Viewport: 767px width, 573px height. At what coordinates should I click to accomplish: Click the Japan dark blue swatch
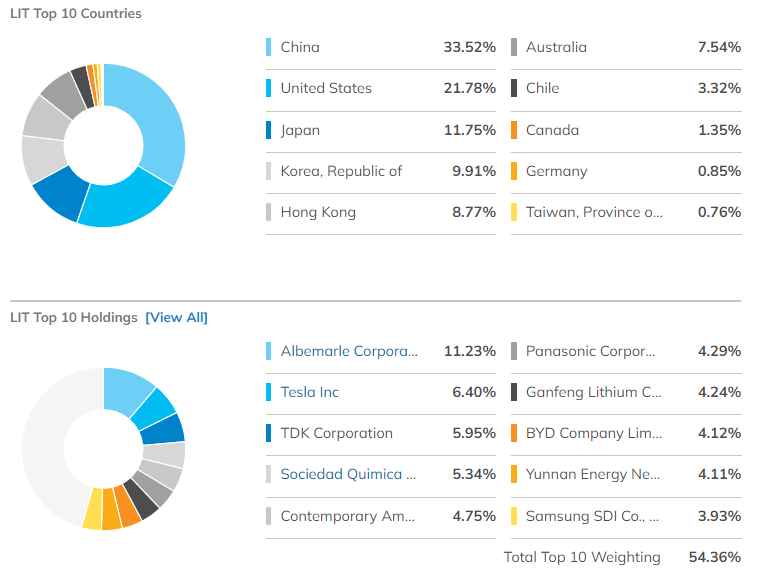click(269, 130)
